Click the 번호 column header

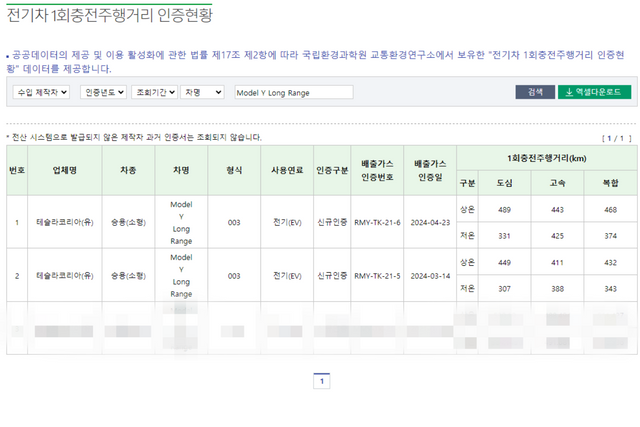point(17,170)
